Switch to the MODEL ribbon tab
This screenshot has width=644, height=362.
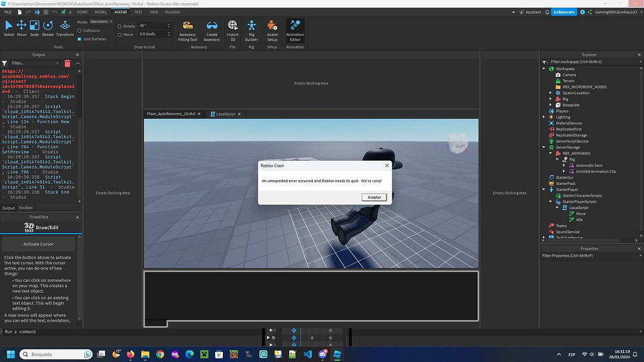(x=101, y=12)
